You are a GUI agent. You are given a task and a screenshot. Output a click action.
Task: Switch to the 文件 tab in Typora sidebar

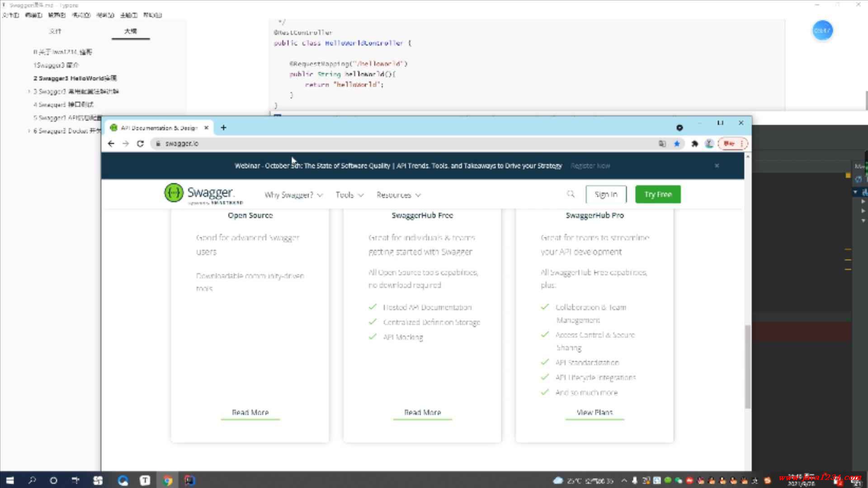pyautogui.click(x=55, y=31)
